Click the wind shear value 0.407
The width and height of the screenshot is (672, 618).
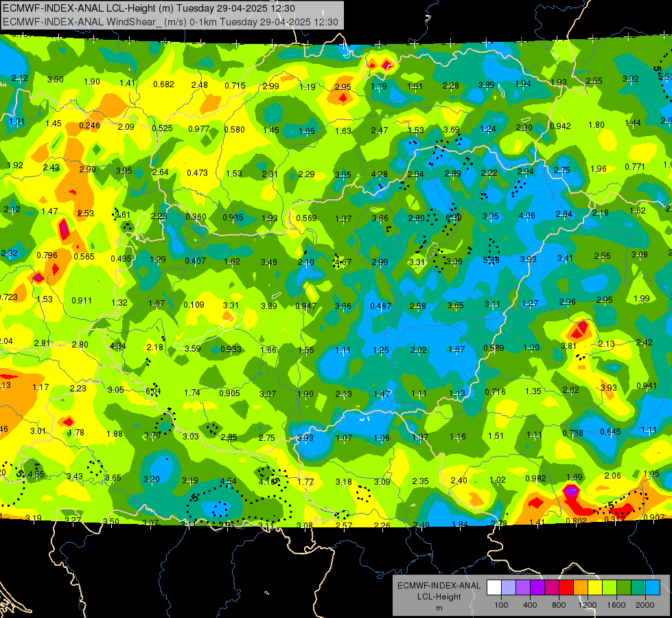point(195,260)
